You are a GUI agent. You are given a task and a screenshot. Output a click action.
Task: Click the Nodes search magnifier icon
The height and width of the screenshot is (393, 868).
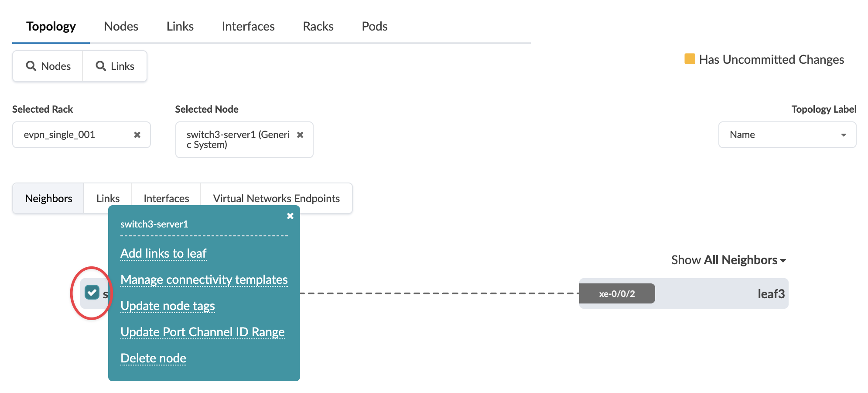tap(31, 66)
